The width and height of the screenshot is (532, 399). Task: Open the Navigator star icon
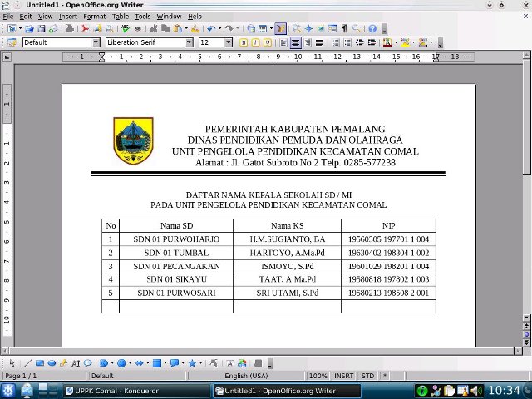(x=308, y=29)
